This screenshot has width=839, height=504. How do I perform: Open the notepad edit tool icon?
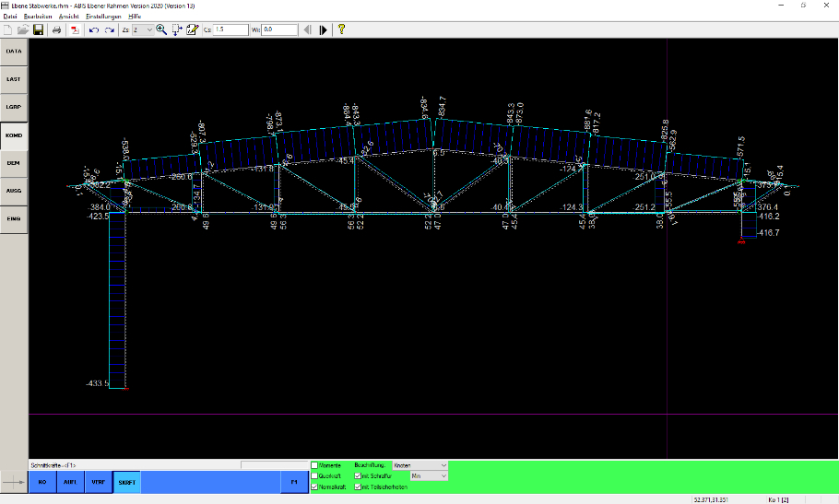pyautogui.click(x=192, y=29)
